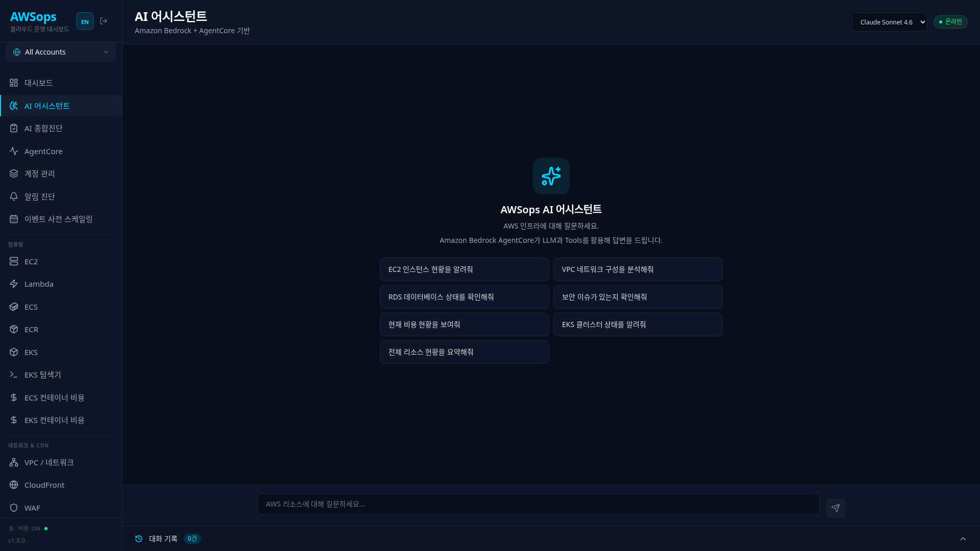The width and height of the screenshot is (980, 551).
Task: Select "RDS 데이터베이스 상태를 확인해줘" suggestion
Action: coord(464,297)
